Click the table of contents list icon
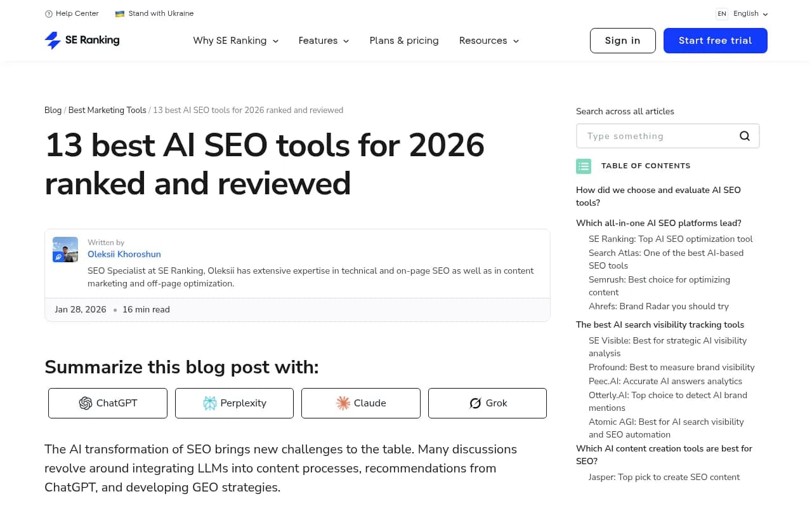Screen dimensions: 812x508 tap(584, 166)
